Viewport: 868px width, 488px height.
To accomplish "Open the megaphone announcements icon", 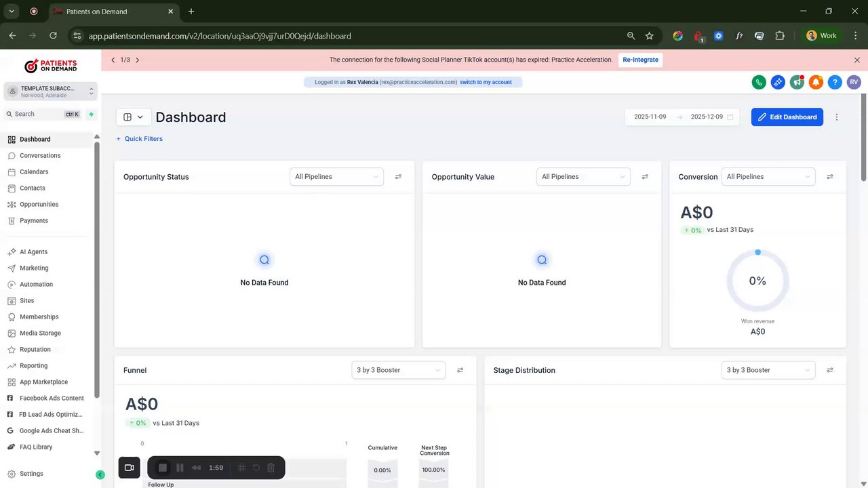I will pyautogui.click(x=797, y=82).
